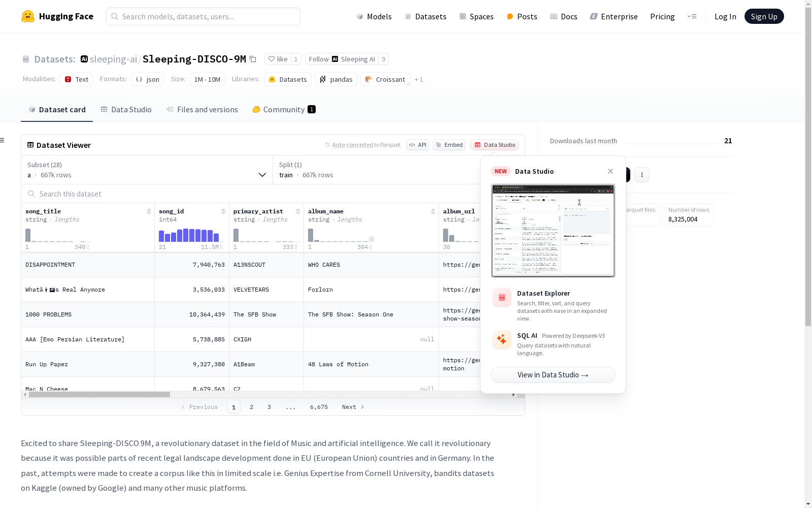
Task: Click the "48 Laws of Motion" album cell
Action: point(371,364)
